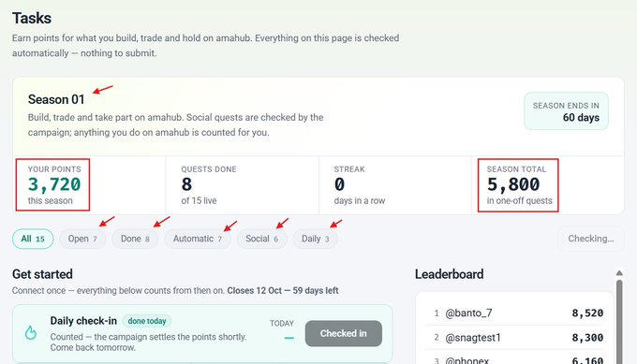The image size is (637, 364).
Task: Click the leaderboard scrollbar thumb
Action: 619,321
